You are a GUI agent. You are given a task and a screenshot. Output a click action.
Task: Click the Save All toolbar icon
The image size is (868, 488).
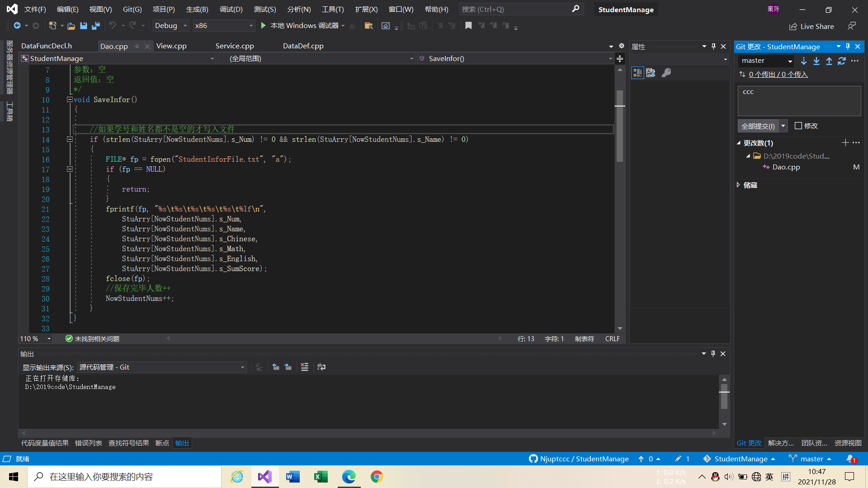(95, 26)
